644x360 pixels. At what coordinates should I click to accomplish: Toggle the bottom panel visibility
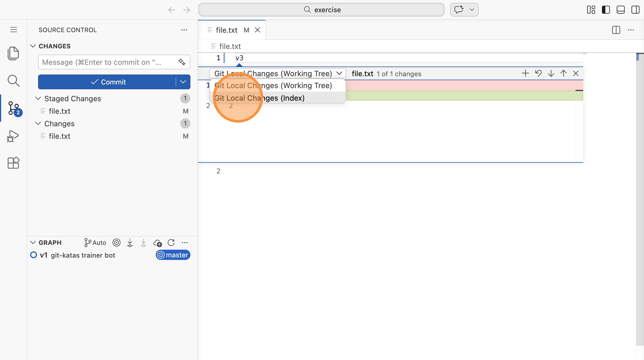tap(620, 10)
